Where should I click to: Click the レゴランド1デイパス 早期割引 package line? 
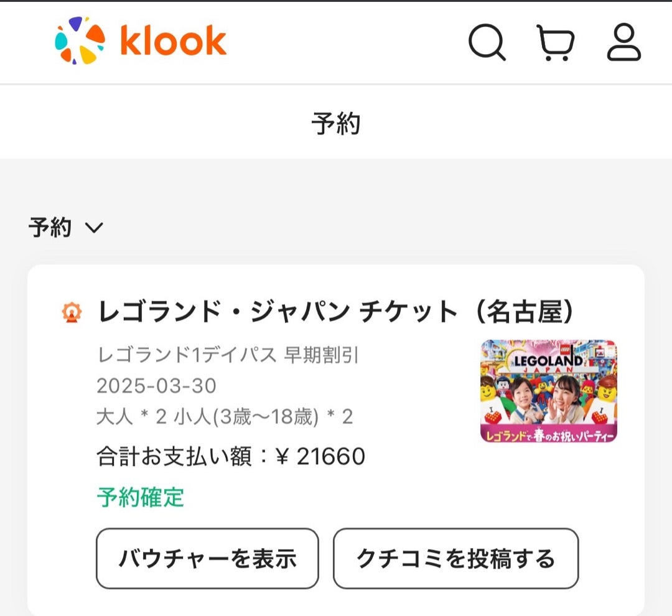pyautogui.click(x=228, y=355)
